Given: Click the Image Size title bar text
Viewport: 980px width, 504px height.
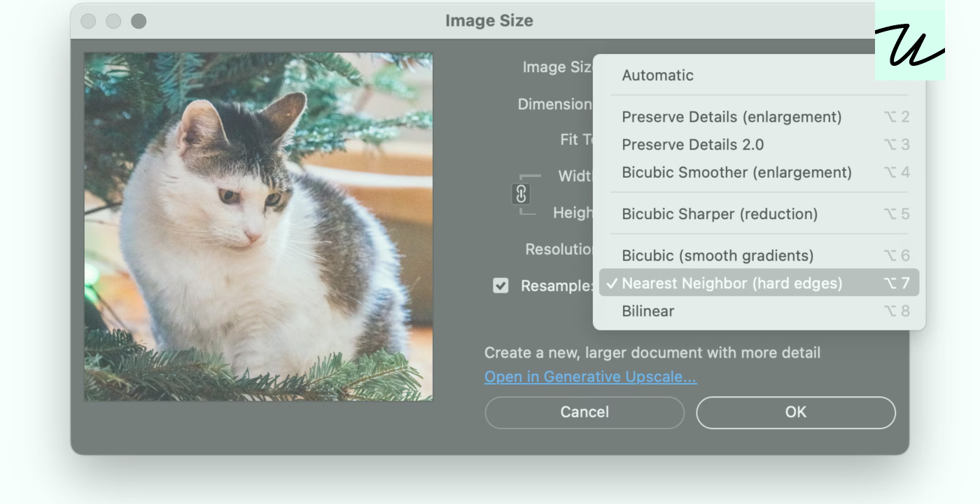Looking at the screenshot, I should [x=489, y=21].
